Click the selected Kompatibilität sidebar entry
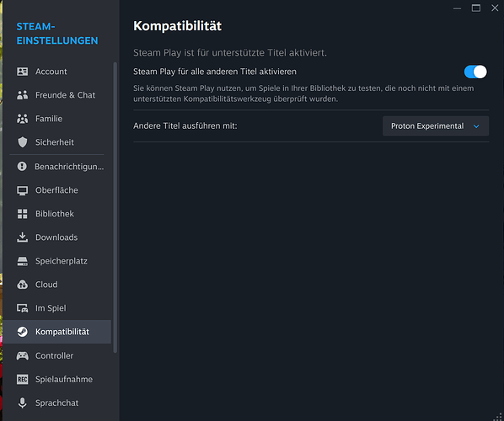Screen dimensions: 504x421 pos(57,332)
